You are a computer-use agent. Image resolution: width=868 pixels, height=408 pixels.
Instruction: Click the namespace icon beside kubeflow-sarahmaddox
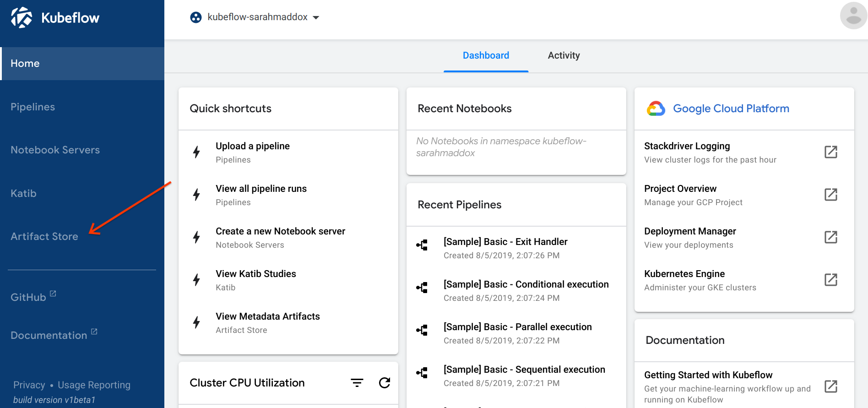(196, 17)
